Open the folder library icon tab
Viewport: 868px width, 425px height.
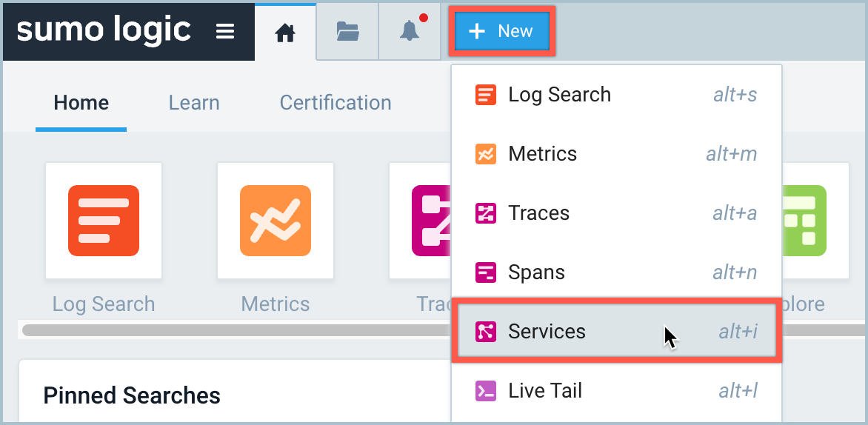point(347,31)
